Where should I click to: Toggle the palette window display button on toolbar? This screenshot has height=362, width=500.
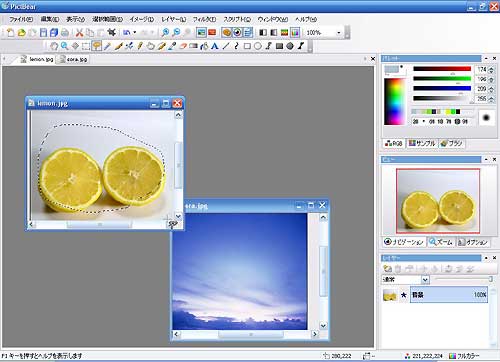(x=227, y=32)
